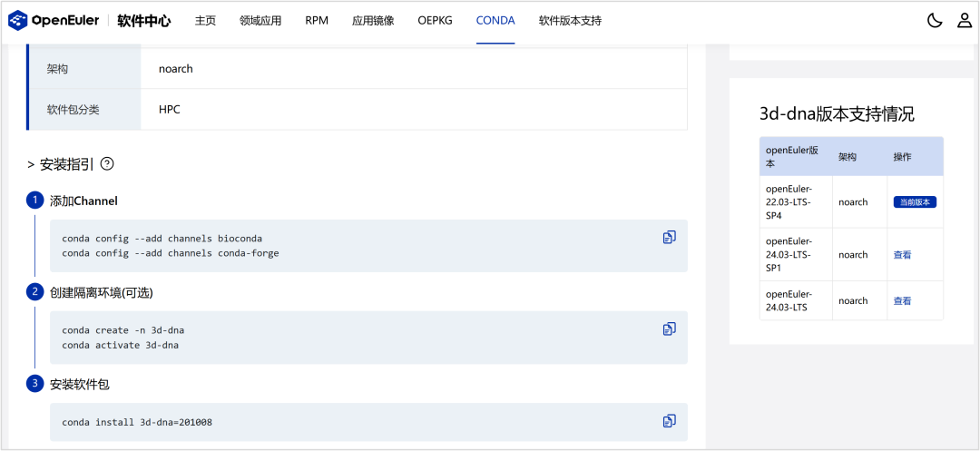Switch to the RPM tab
Viewport: 980px width, 451px height.
coord(317,21)
